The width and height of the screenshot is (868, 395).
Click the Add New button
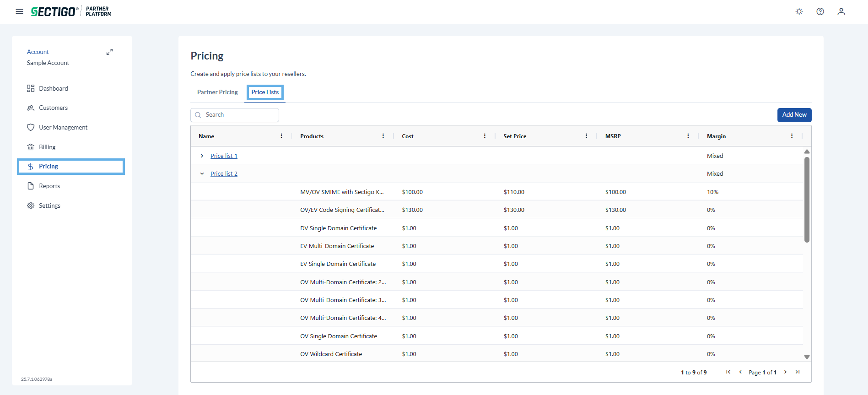(x=794, y=115)
